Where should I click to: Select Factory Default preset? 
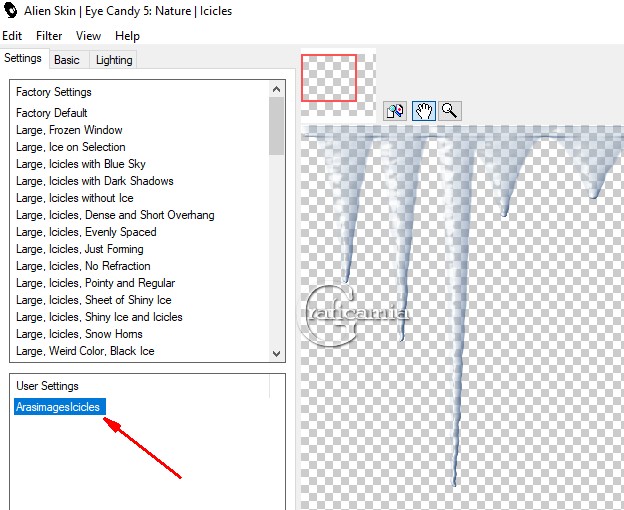click(52, 113)
